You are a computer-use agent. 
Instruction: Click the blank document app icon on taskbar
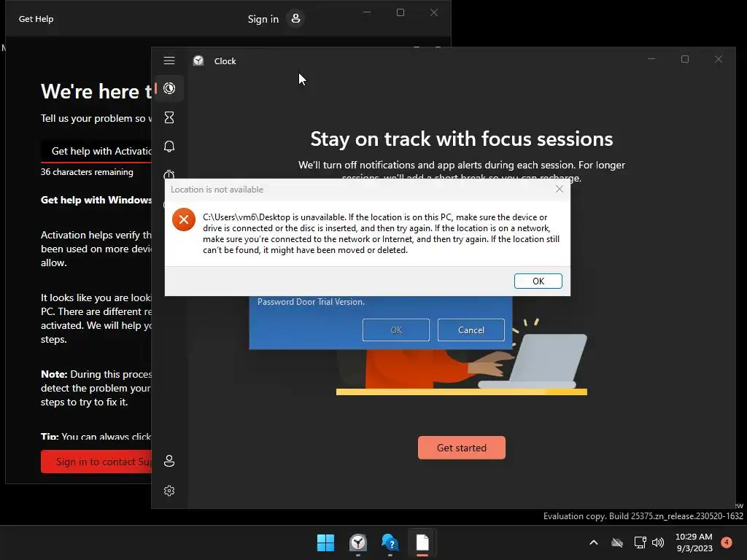[x=422, y=542]
